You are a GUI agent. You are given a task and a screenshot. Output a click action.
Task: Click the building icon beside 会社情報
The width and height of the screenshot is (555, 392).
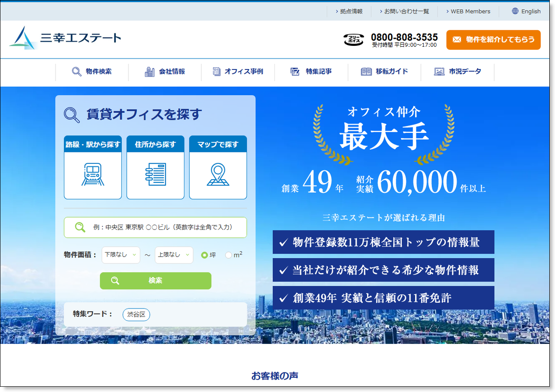tap(149, 72)
